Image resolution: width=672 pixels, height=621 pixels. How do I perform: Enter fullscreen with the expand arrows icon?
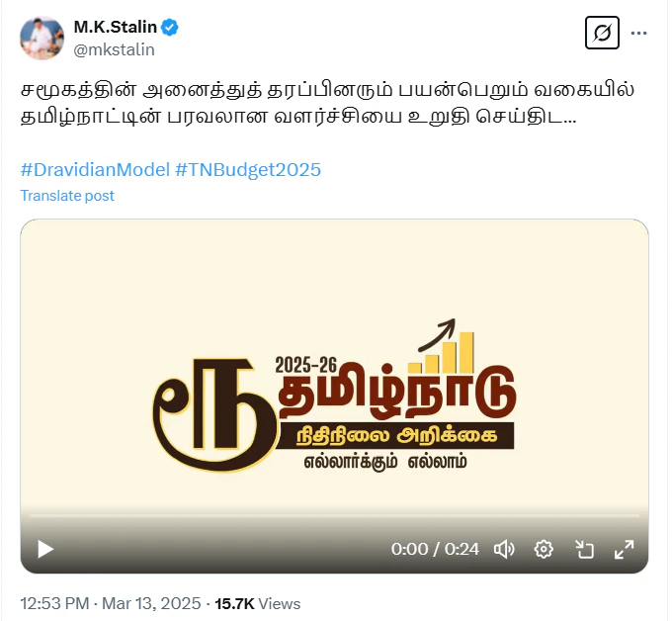point(624,549)
